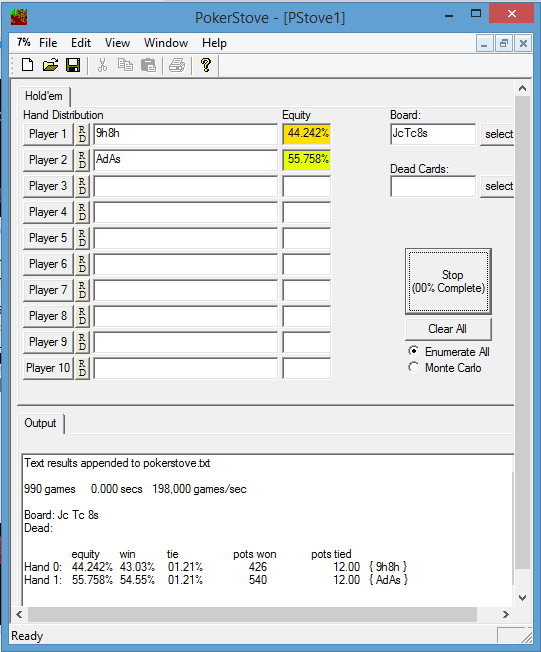Click the RD button for Player 3
Screen dimensions: 541x652
(x=82, y=186)
